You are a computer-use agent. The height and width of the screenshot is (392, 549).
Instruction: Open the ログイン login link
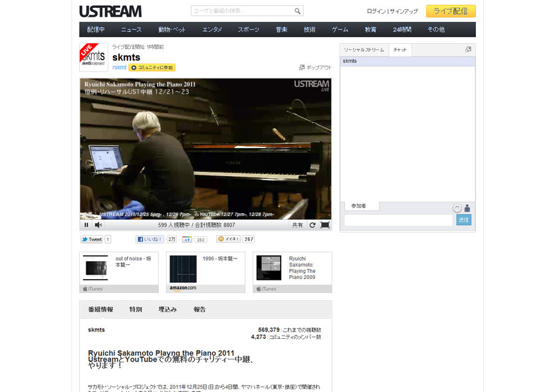pos(376,11)
